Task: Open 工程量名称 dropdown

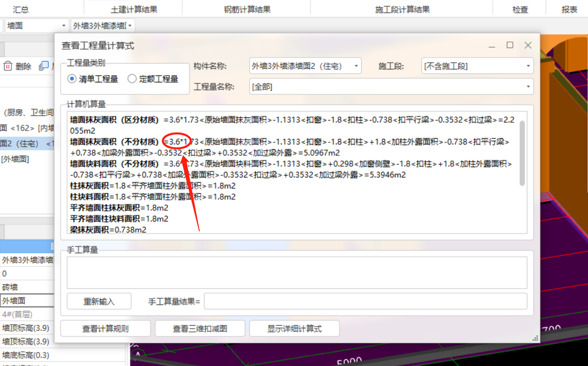Action: 391,86
